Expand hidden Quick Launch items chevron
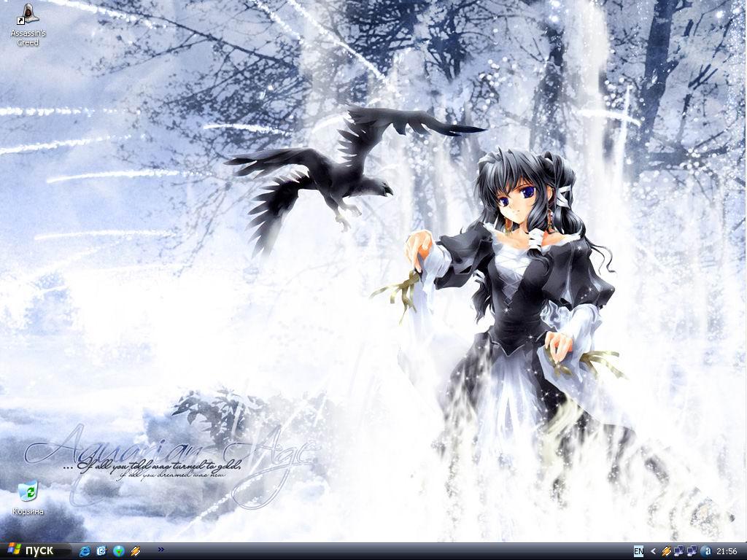The image size is (747, 560). pos(161,550)
